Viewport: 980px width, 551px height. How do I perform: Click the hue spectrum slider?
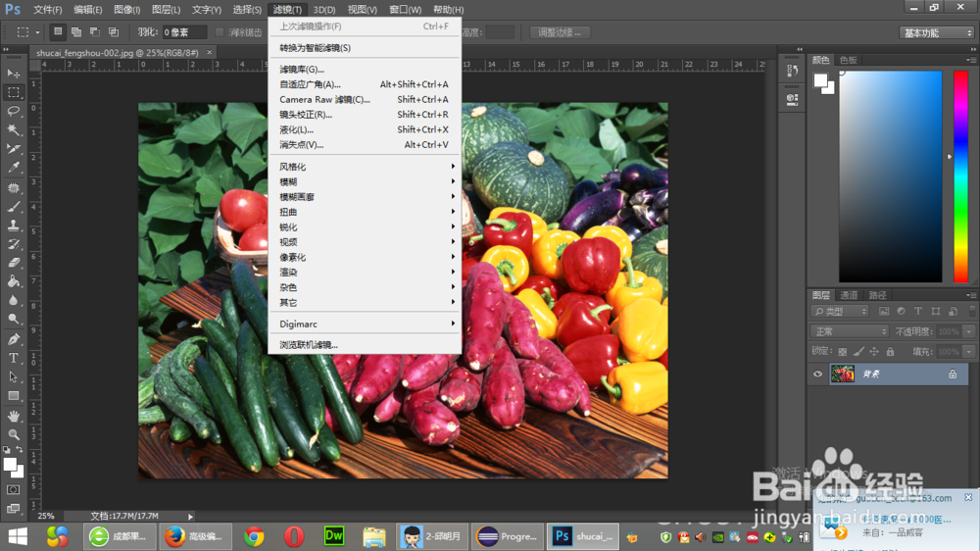[960, 176]
